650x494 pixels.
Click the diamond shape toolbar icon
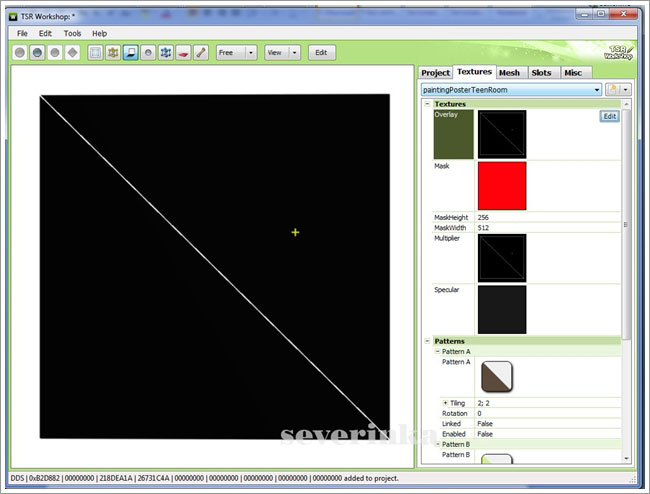coord(73,53)
